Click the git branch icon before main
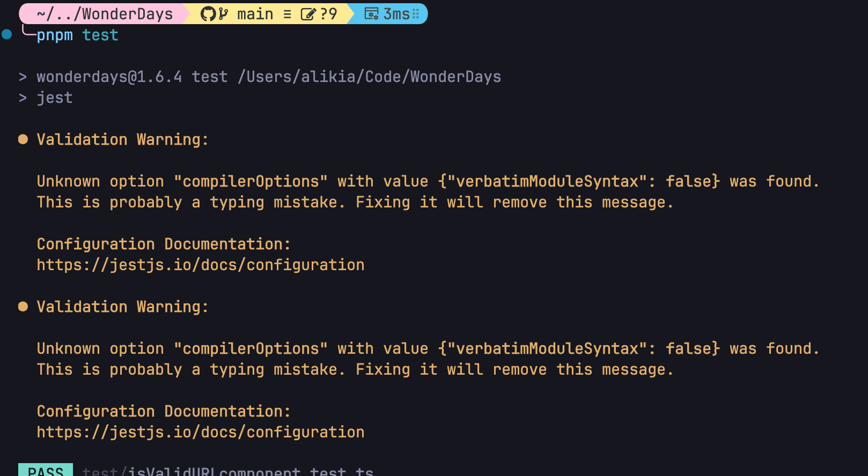The image size is (868, 476). pos(224,14)
